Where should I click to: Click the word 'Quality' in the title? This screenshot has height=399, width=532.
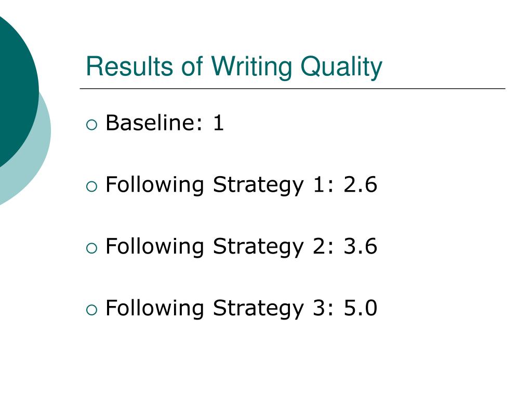[341, 67]
